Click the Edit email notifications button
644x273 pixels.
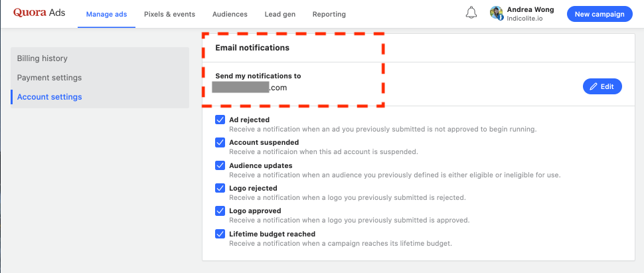(602, 86)
